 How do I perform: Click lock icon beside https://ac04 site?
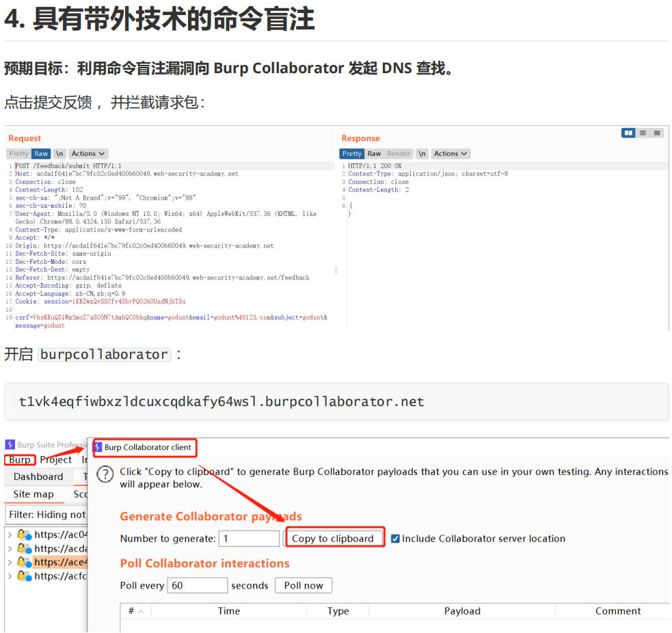pos(24,535)
